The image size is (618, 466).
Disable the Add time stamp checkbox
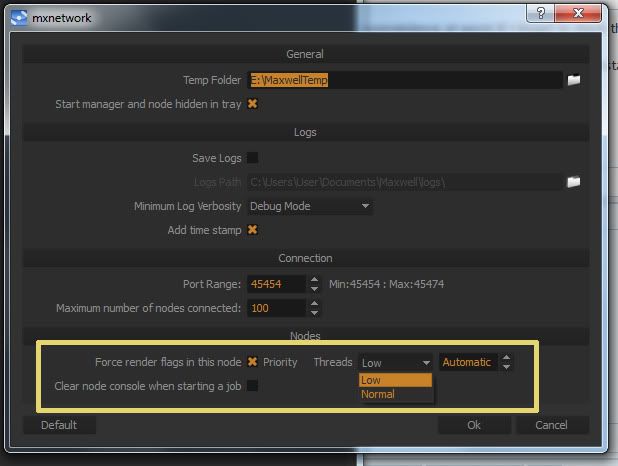click(252, 230)
